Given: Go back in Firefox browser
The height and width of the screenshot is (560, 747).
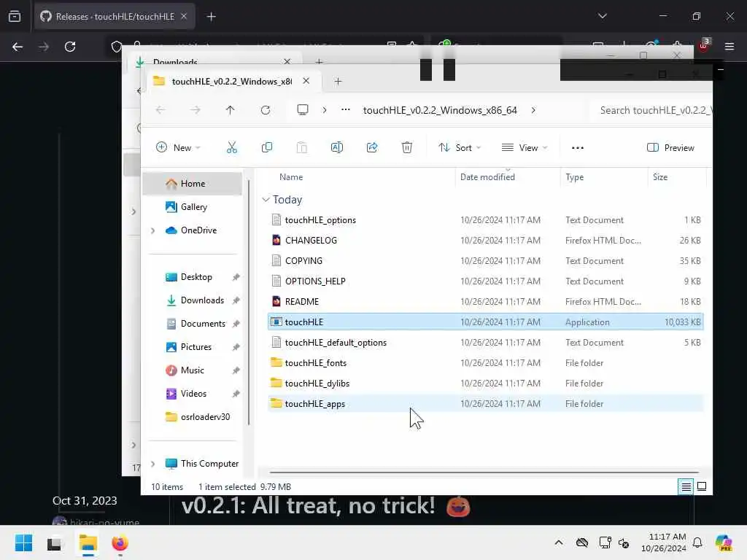Looking at the screenshot, I should point(18,47).
